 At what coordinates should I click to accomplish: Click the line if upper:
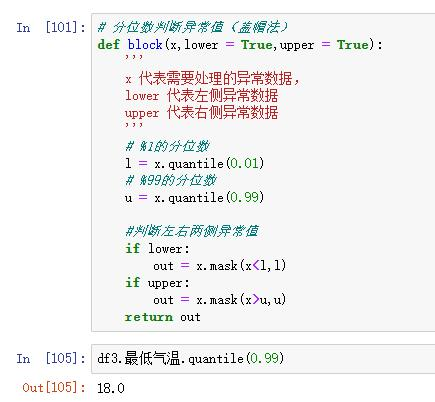[157, 283]
